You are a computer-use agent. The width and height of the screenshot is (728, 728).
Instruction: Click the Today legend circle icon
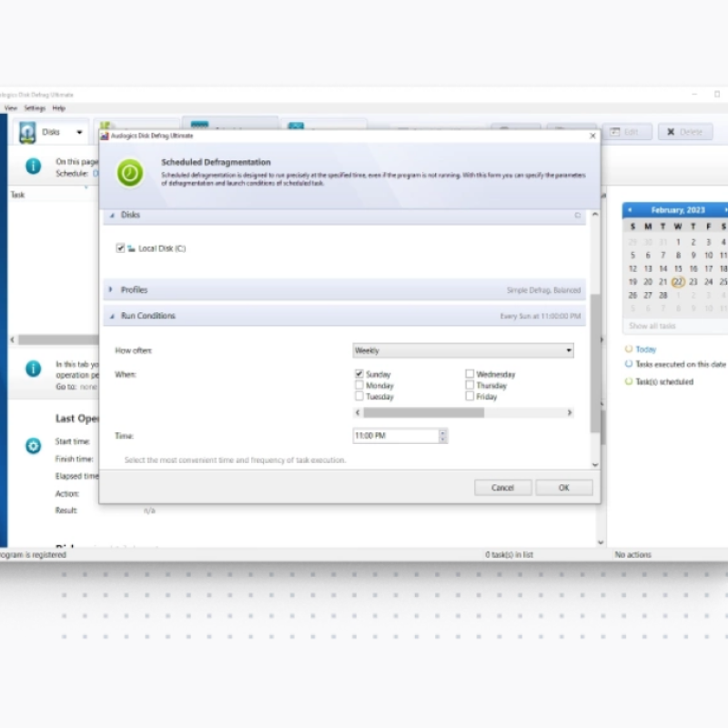tap(630, 349)
